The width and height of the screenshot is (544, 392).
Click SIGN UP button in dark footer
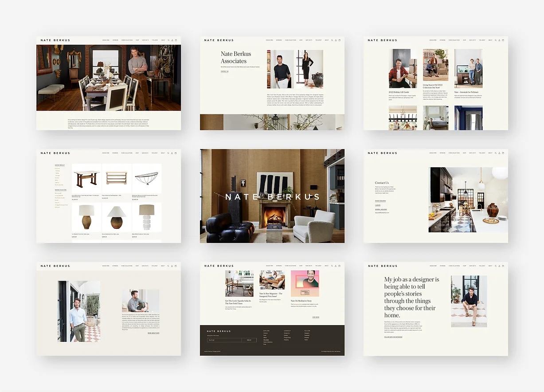tap(249, 340)
